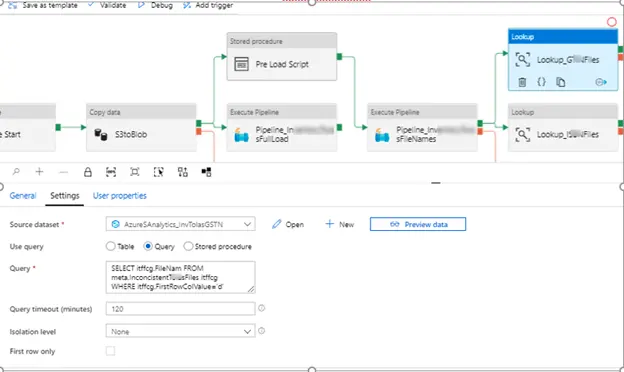Click green success connector on S3toBlob
The image size is (624, 372).
(199, 123)
